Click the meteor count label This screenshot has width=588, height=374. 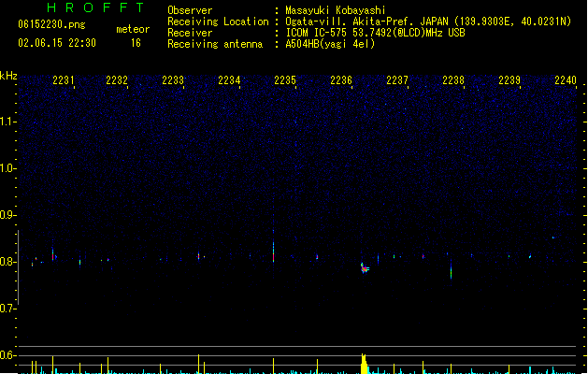click(x=133, y=29)
